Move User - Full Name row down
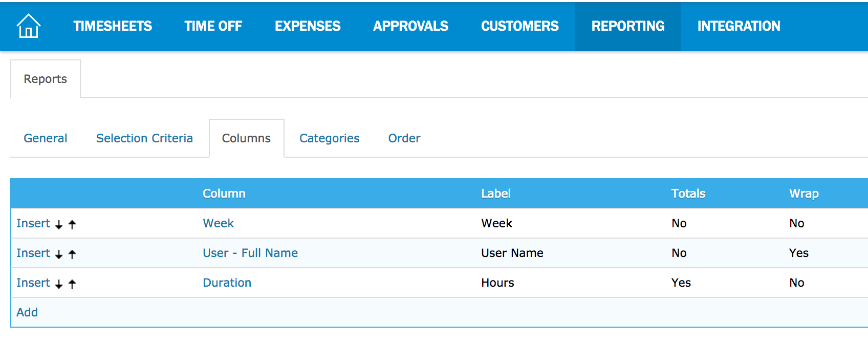 pyautogui.click(x=59, y=254)
